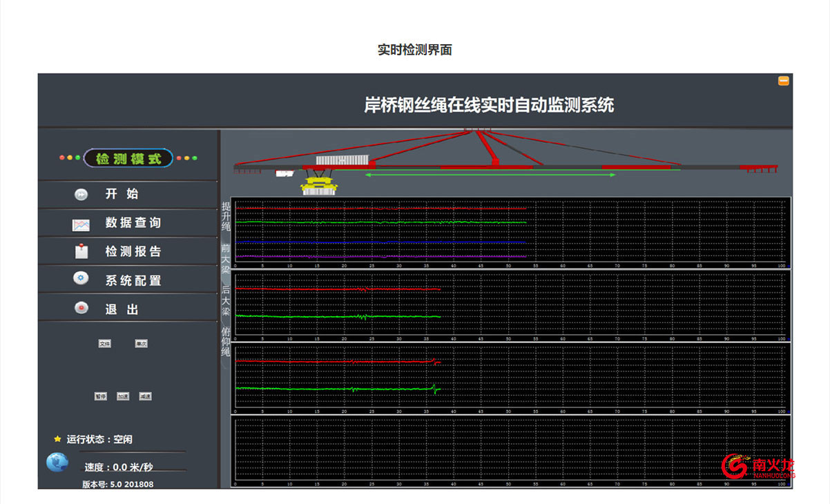Image resolution: width=830 pixels, height=504 pixels.
Task: Speed up using the 加速 button
Action: point(122,396)
